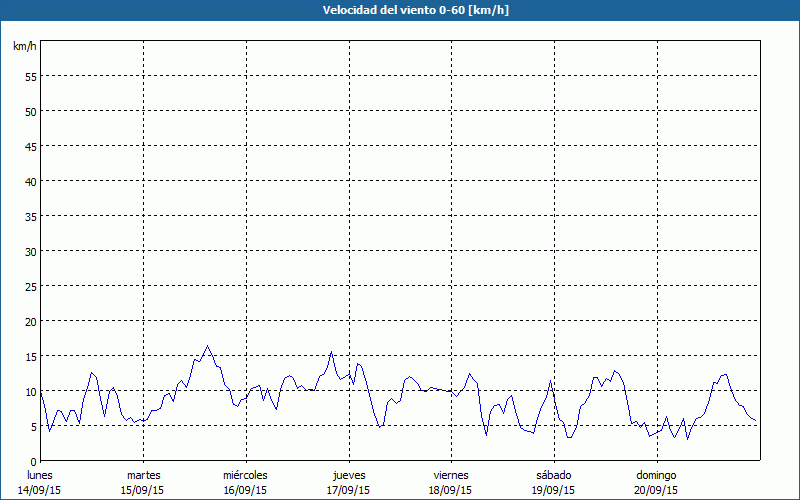
Task: Click the 'lunes' day label
Action: 40,475
